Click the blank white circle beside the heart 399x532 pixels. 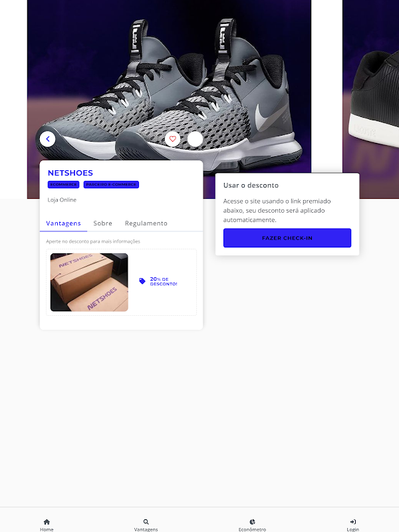tap(195, 139)
